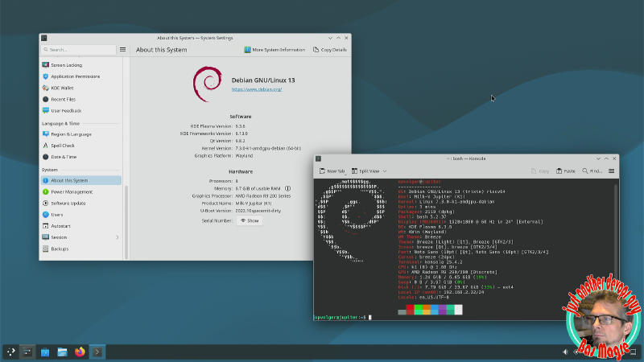644x362 pixels.
Task: Open Split View dropdown arrow in Konsole
Action: click(385, 171)
